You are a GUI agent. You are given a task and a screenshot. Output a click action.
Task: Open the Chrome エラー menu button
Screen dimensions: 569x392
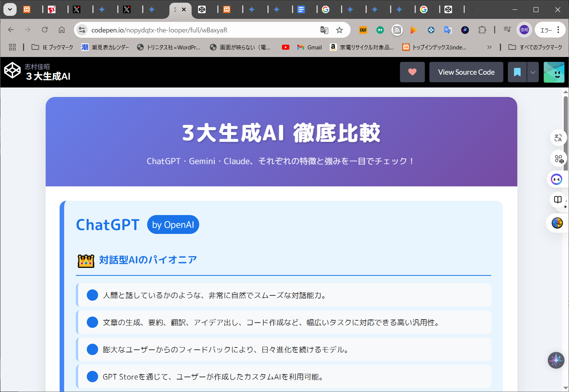pyautogui.click(x=551, y=30)
